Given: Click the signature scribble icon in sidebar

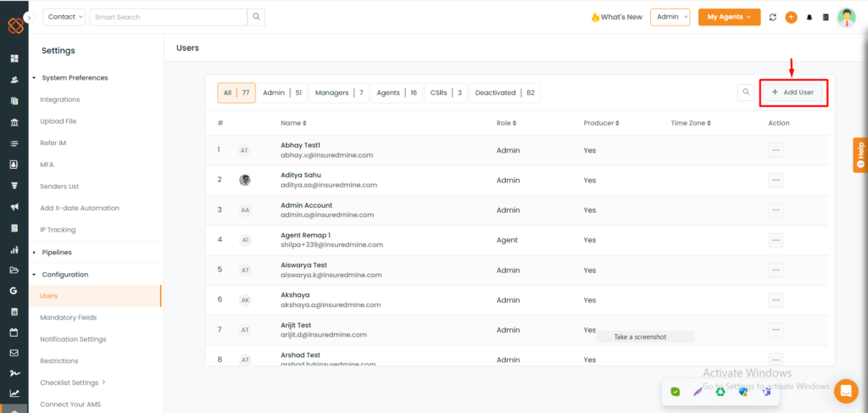Looking at the screenshot, I should click(x=14, y=374).
